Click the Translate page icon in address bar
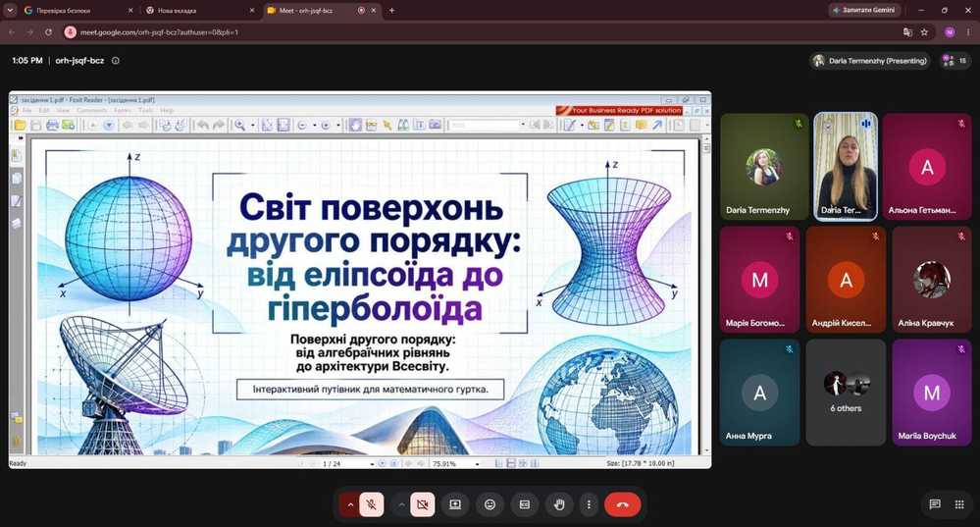The height and width of the screenshot is (527, 980). 907,31
